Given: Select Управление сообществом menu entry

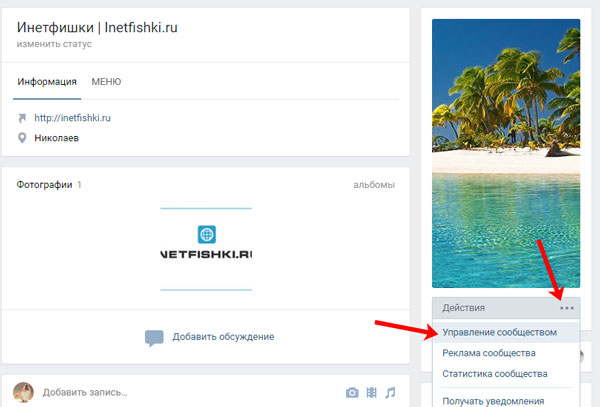Looking at the screenshot, I should tap(506, 332).
